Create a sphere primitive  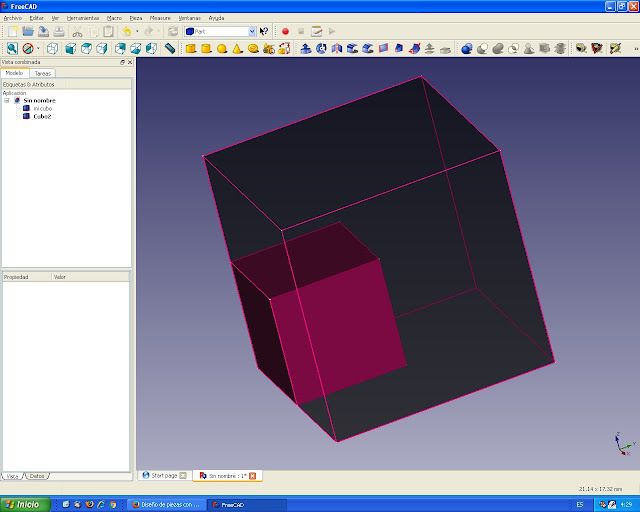222,49
